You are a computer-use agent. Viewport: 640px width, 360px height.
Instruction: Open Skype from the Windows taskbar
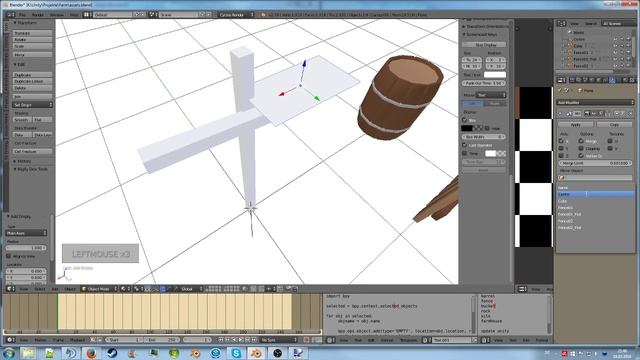tap(236, 353)
